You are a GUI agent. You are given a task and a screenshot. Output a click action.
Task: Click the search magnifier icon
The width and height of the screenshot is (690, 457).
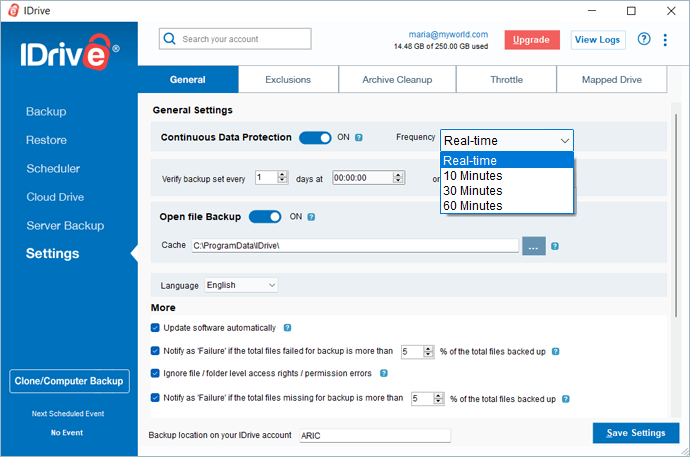click(169, 39)
